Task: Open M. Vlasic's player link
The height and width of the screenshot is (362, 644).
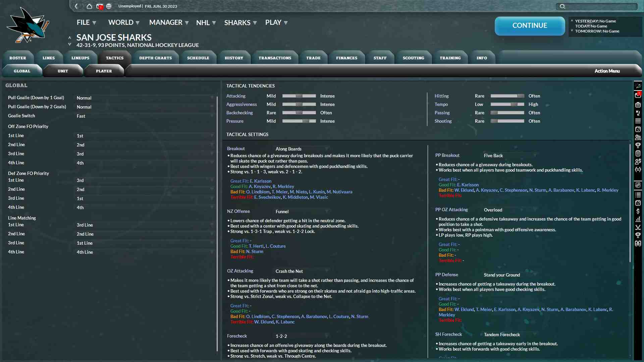Action: (x=319, y=197)
